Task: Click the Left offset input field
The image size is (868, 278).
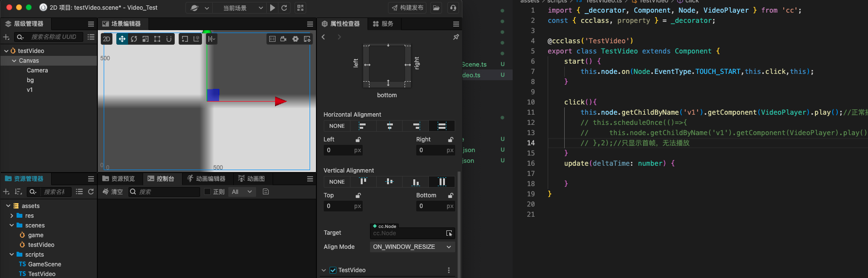Action: [x=343, y=150]
